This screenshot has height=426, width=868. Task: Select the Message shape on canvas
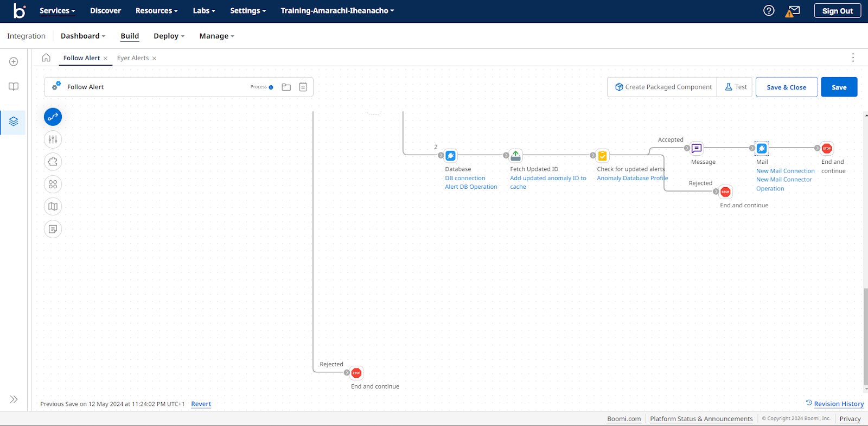tap(697, 148)
